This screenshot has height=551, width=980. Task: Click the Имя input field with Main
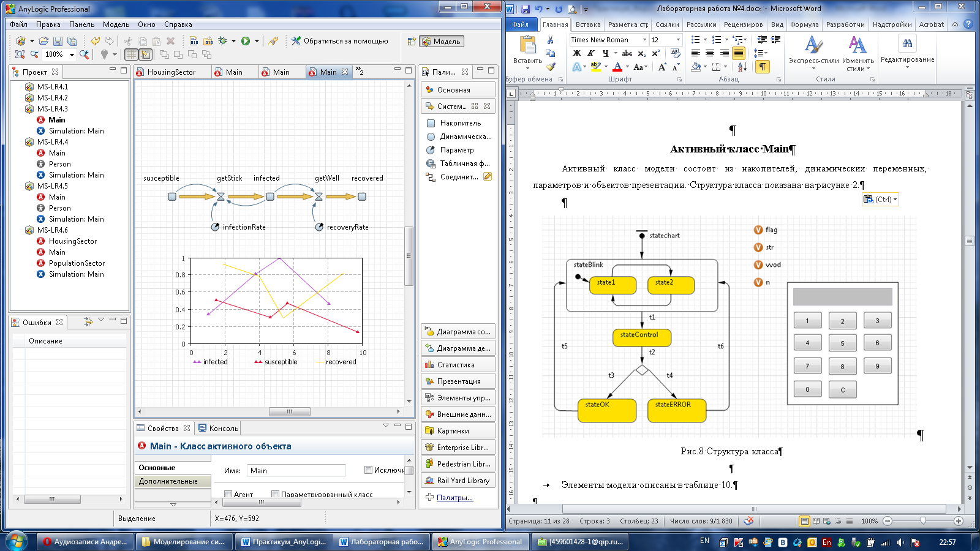pyautogui.click(x=296, y=470)
